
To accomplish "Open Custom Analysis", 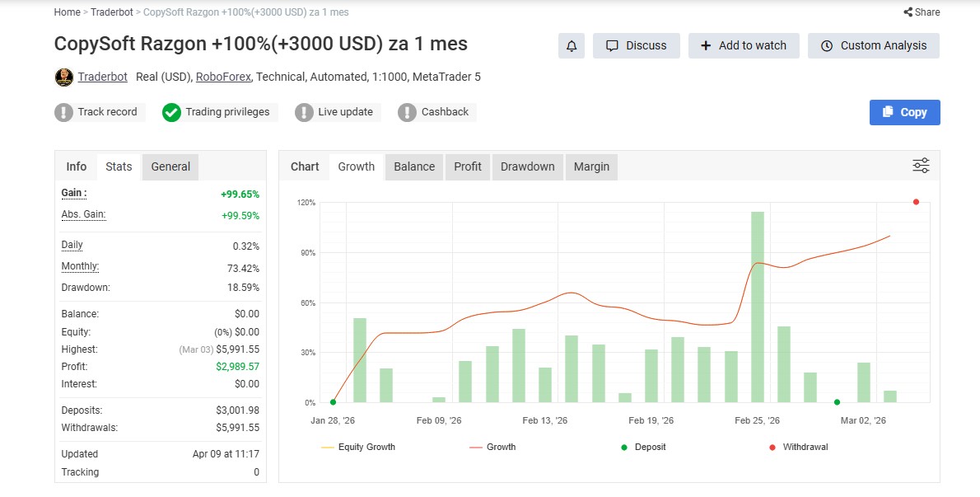I will (x=874, y=45).
